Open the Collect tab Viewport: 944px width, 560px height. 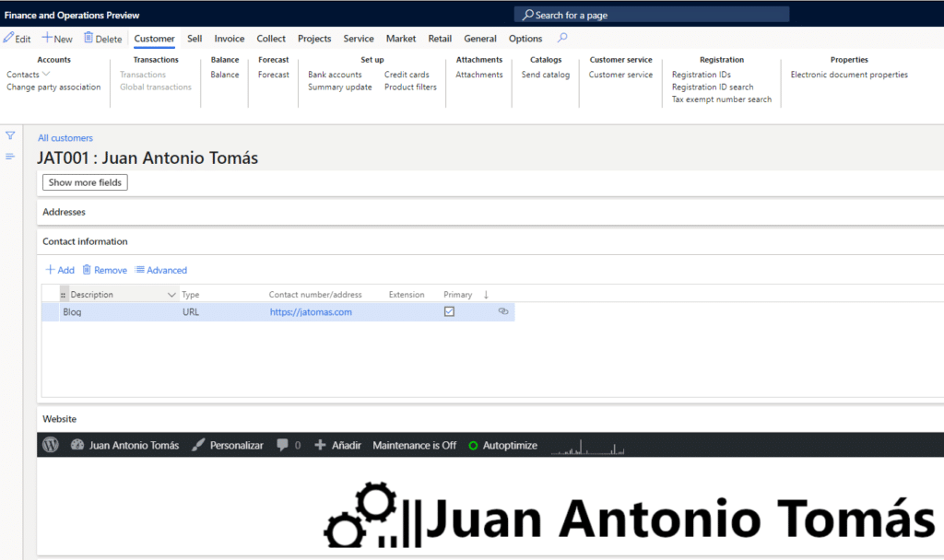tap(271, 39)
